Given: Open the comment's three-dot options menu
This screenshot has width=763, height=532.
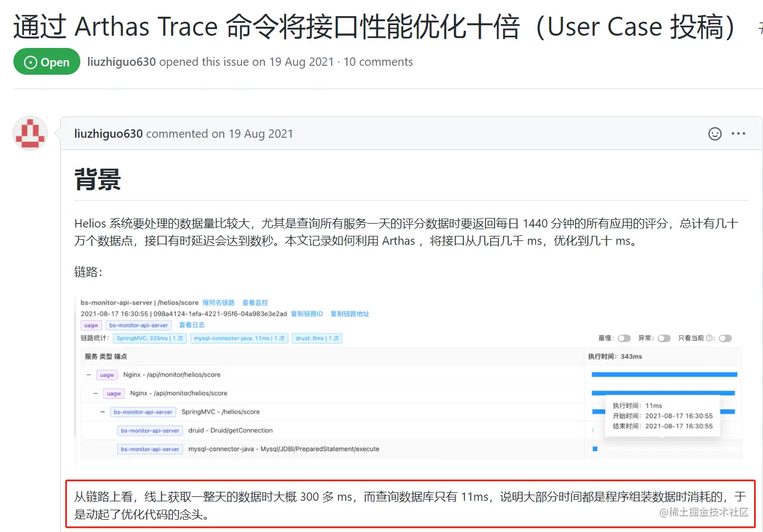Looking at the screenshot, I should pos(738,134).
